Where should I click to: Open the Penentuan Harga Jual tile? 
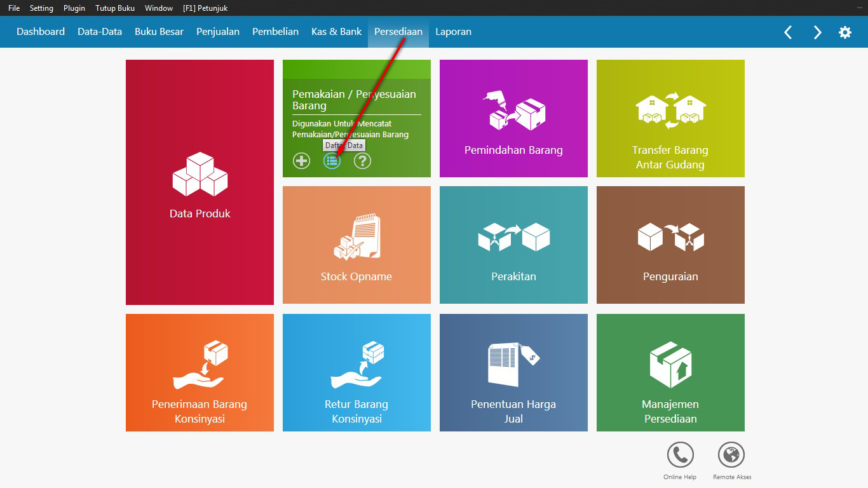point(513,372)
